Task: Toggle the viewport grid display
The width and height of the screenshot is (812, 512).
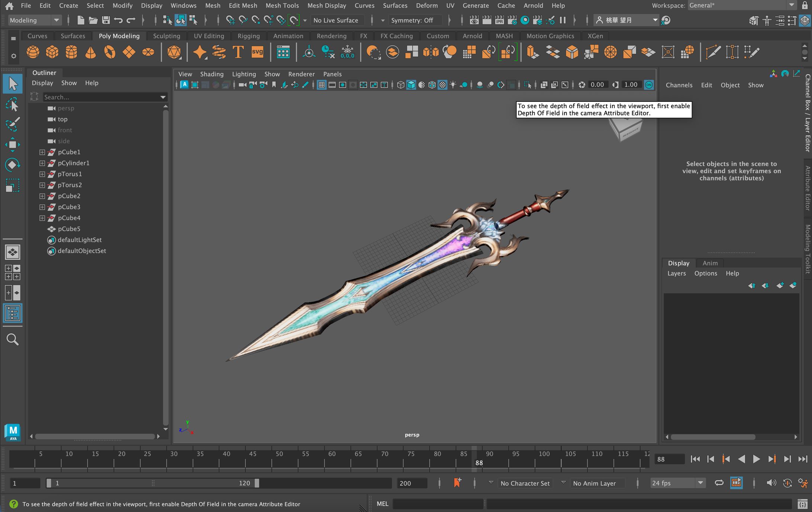Action: (x=322, y=85)
